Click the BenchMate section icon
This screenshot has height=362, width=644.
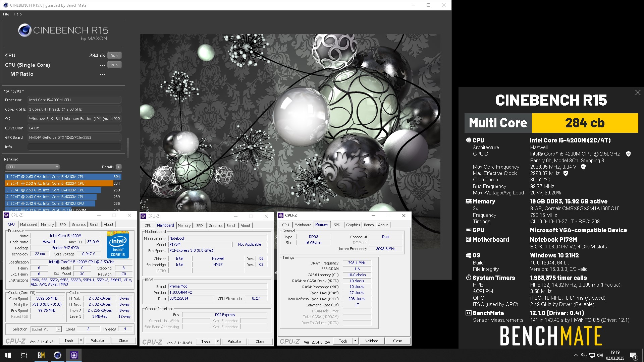[469, 313]
